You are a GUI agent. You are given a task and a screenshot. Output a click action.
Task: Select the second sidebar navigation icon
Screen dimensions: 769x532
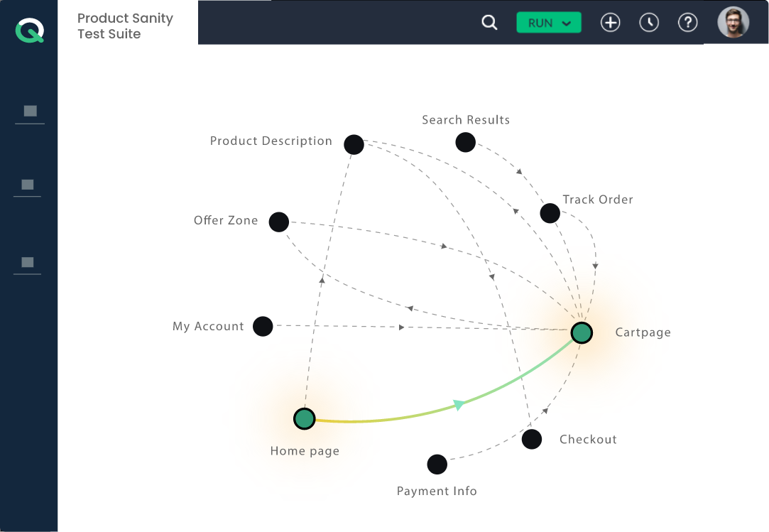tap(28, 186)
